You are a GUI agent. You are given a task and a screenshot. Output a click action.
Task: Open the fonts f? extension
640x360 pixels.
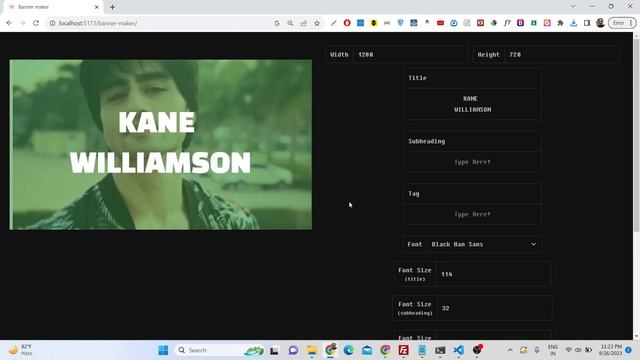click(507, 23)
